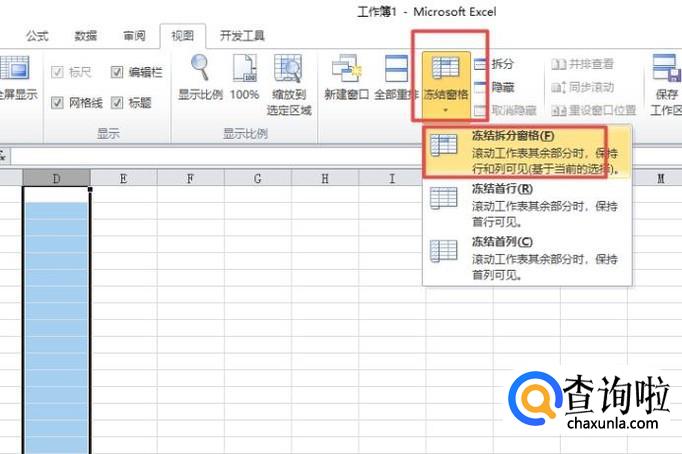Set zoom to 100% icon

pos(245,68)
